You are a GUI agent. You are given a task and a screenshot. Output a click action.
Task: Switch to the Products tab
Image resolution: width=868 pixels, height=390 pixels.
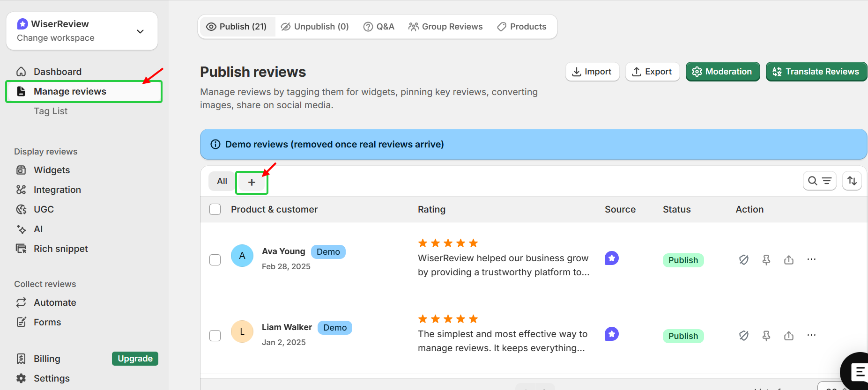point(522,27)
